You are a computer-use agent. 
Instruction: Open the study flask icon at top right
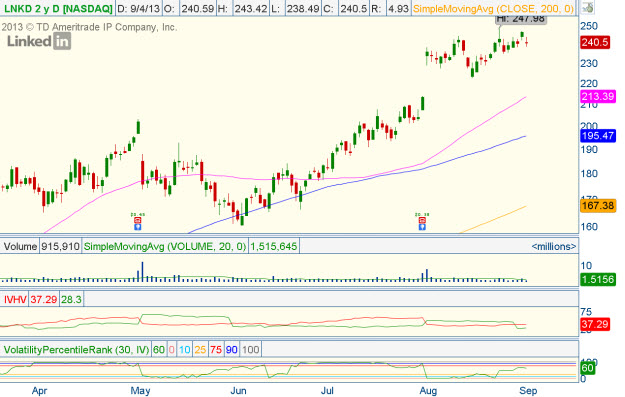pos(587,7)
